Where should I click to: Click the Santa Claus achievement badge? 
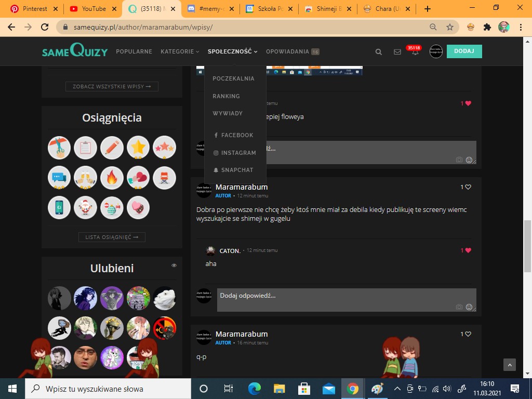click(x=85, y=208)
